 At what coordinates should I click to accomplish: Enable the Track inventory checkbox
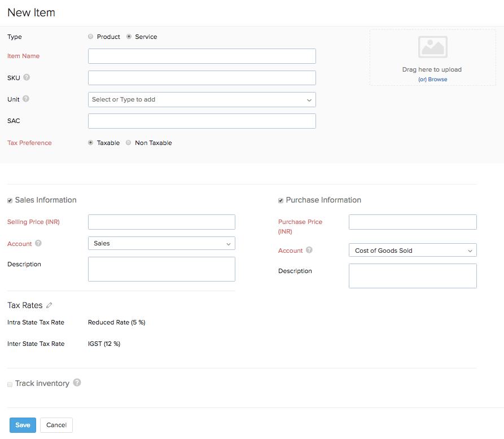10,384
